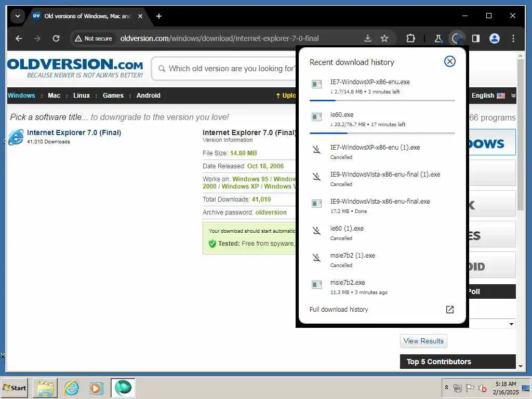Viewport: 532px width, 399px height.
Task: Click cancelled icon for msie7b2 (1).exe
Action: click(316, 258)
